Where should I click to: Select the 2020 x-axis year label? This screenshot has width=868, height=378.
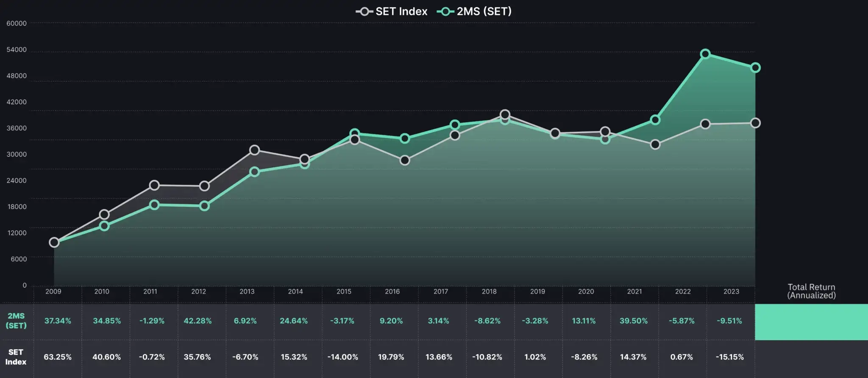coord(586,292)
